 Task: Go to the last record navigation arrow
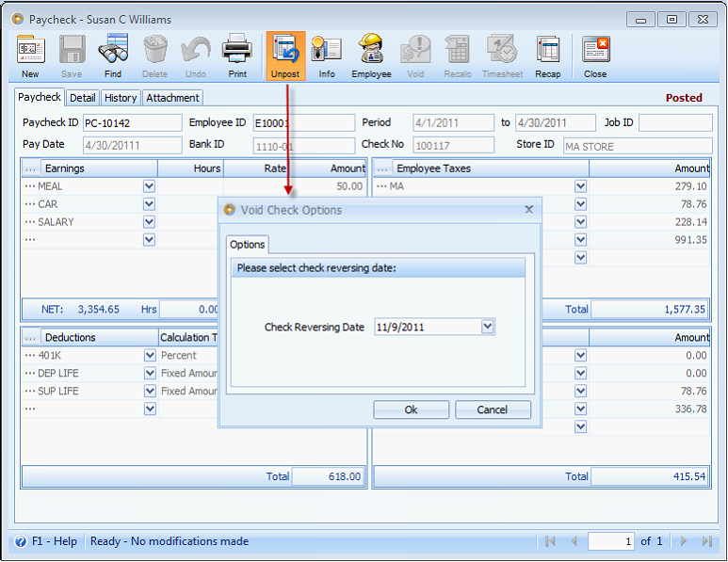click(707, 541)
